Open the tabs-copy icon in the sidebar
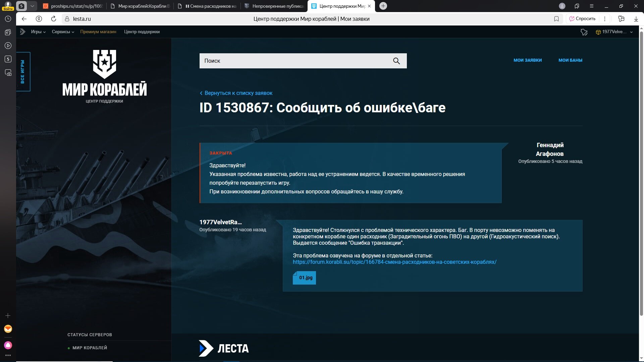 tap(8, 32)
